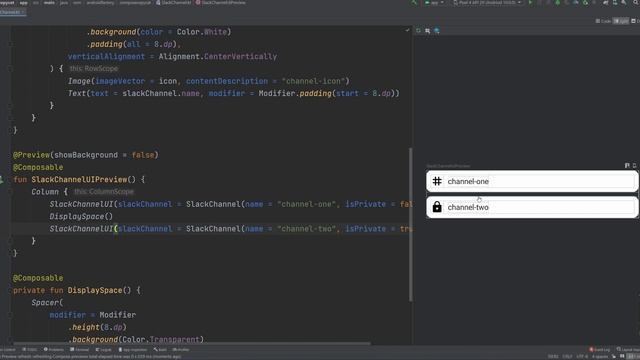The height and width of the screenshot is (360, 640).
Task: Click the blue layers icon in preview toolbar
Action: tap(437, 31)
